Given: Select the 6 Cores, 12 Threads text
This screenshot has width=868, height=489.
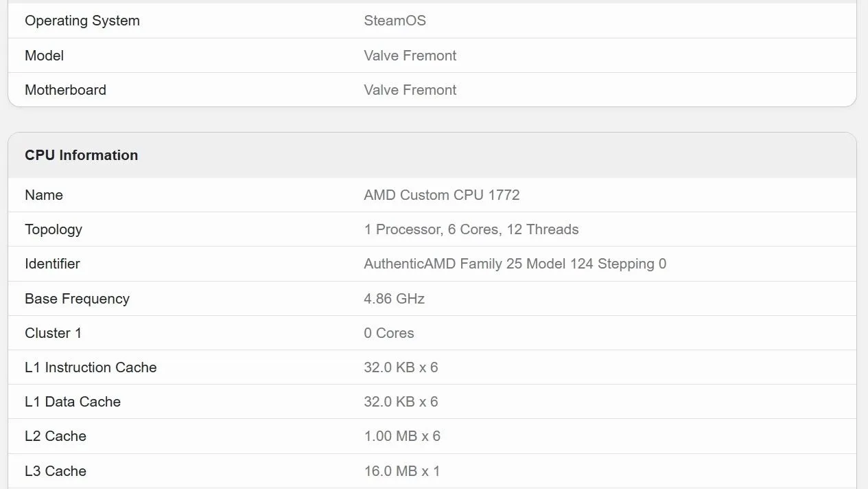Looking at the screenshot, I should tap(513, 229).
